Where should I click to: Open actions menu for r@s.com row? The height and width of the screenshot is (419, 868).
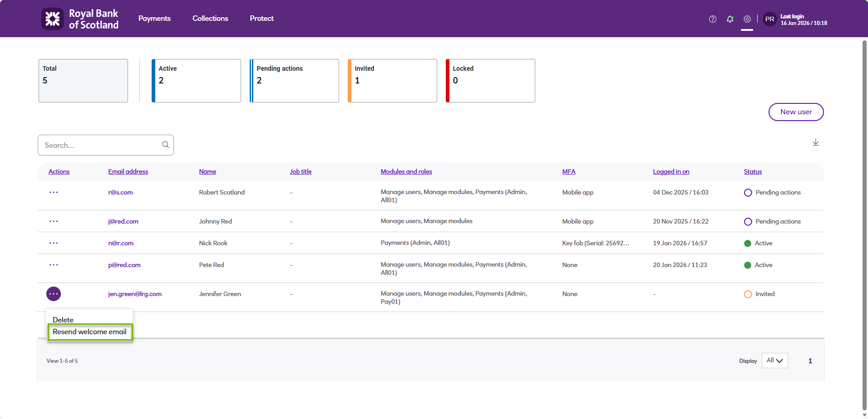tap(54, 192)
